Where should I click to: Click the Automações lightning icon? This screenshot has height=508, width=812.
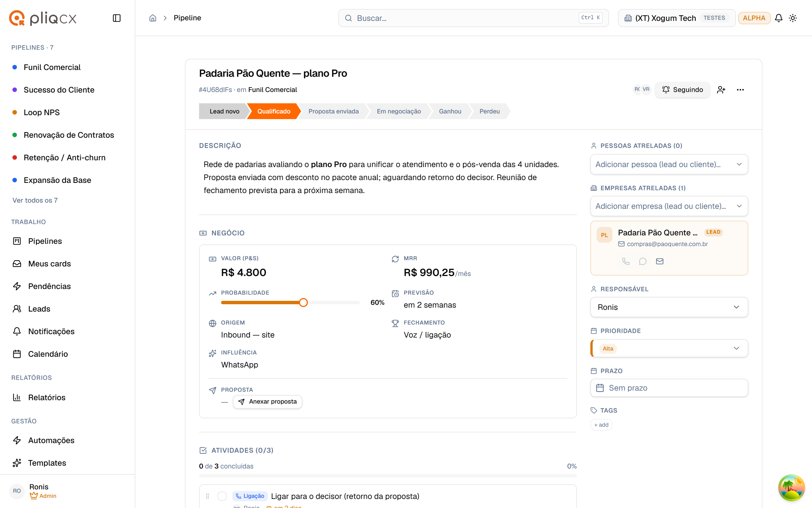click(17, 440)
